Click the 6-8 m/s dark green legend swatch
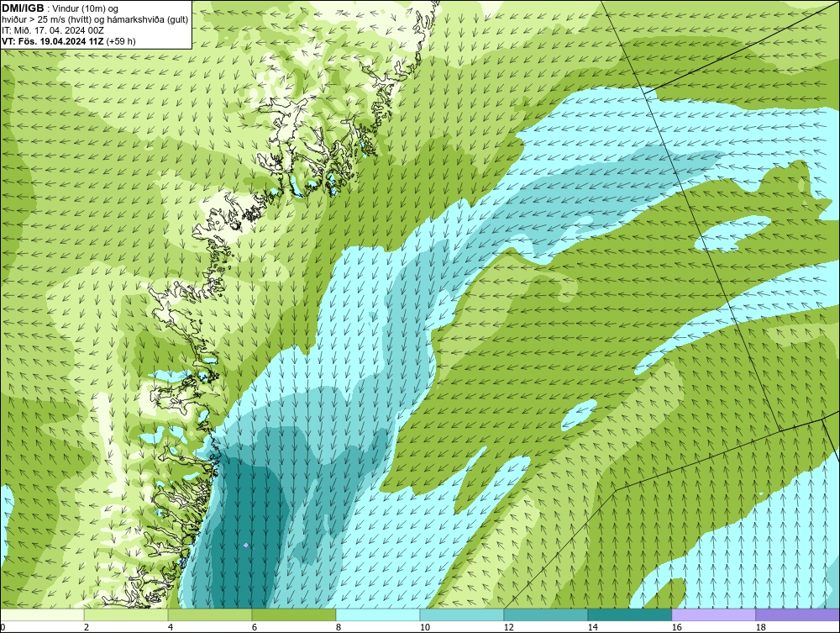Viewport: 840px width, 633px height. (x=293, y=615)
